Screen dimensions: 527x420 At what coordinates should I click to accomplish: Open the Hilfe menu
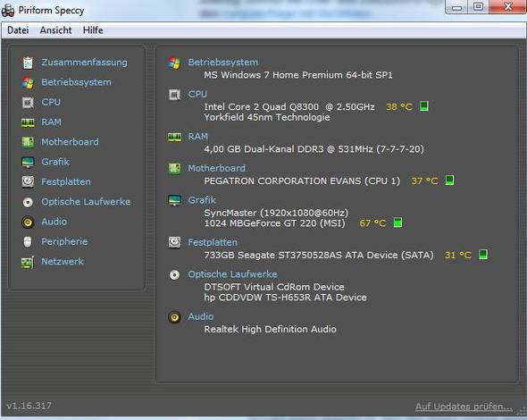coord(93,30)
